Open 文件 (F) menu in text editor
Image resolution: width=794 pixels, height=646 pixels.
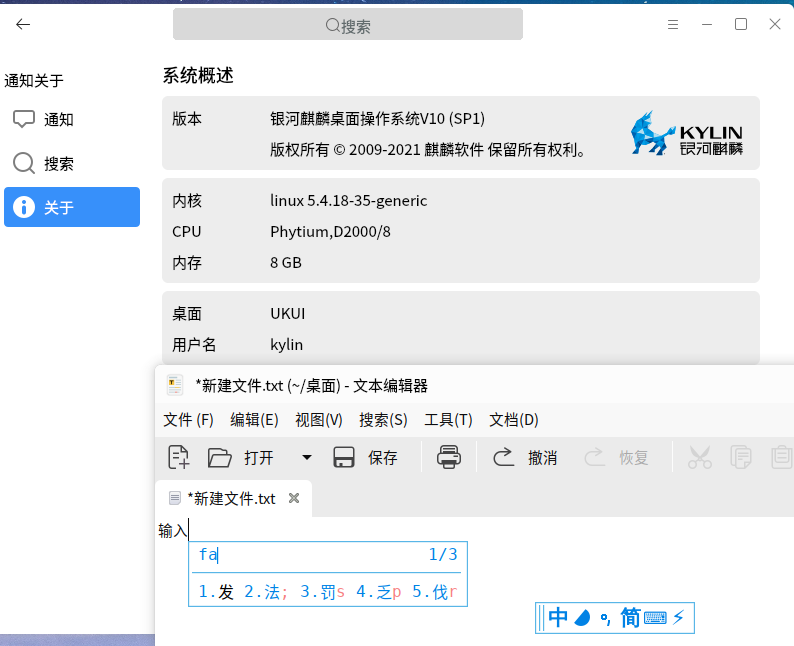(x=188, y=420)
